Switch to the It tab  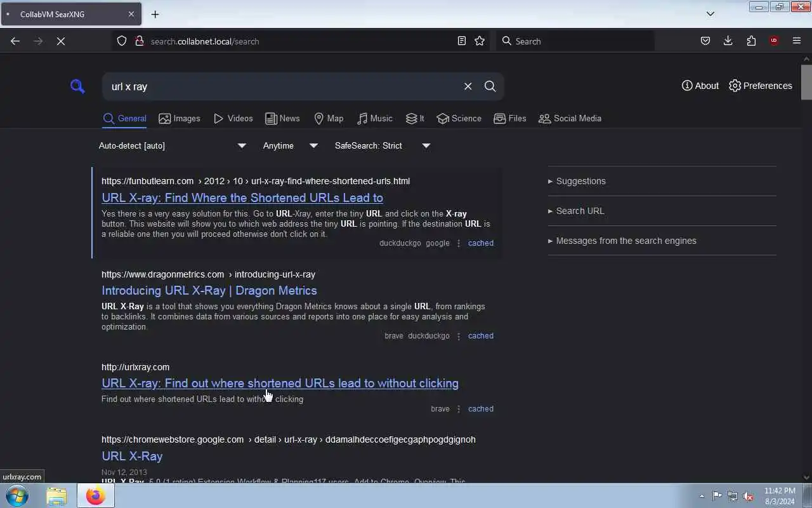point(415,119)
